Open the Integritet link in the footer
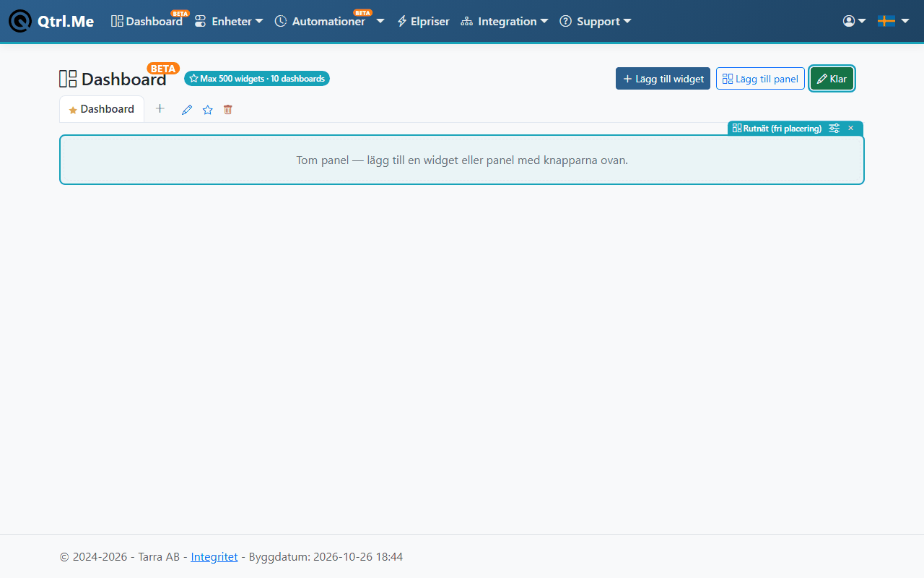 click(214, 557)
